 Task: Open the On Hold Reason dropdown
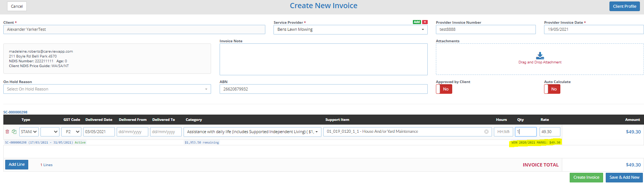tap(107, 89)
